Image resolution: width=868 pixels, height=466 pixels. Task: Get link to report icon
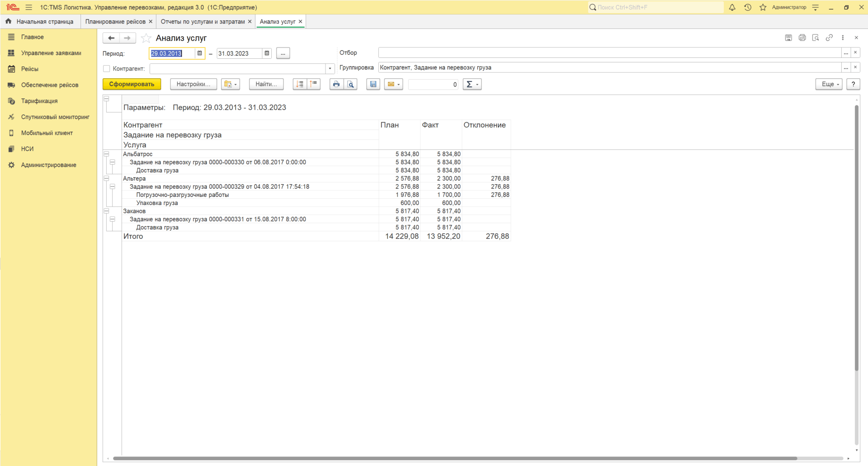pyautogui.click(x=829, y=38)
